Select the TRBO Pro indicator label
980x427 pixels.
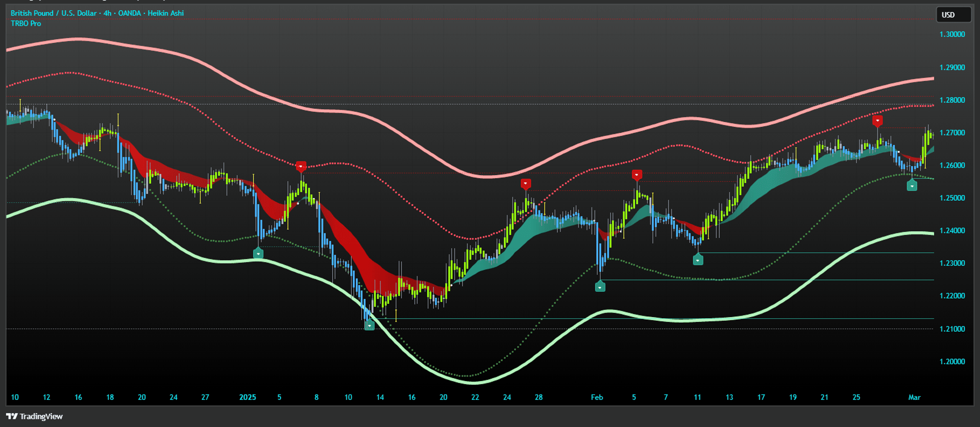tap(26, 23)
